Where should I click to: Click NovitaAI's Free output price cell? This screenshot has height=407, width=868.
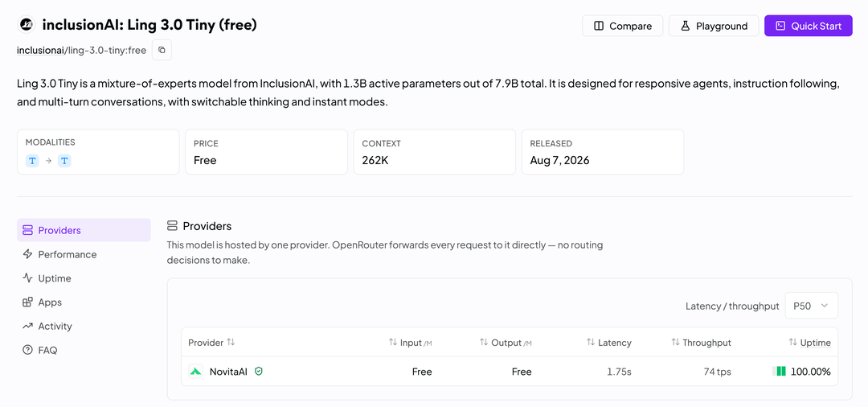click(x=522, y=372)
